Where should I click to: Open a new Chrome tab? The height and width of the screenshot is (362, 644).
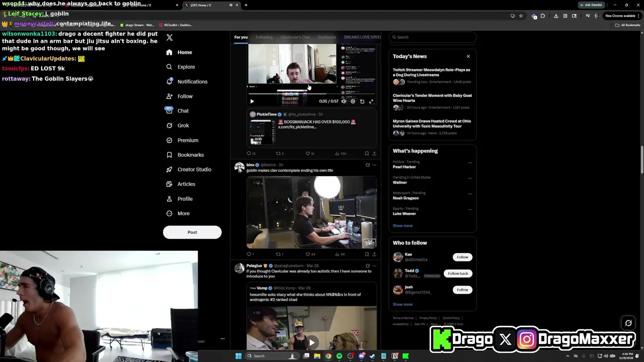click(246, 5)
